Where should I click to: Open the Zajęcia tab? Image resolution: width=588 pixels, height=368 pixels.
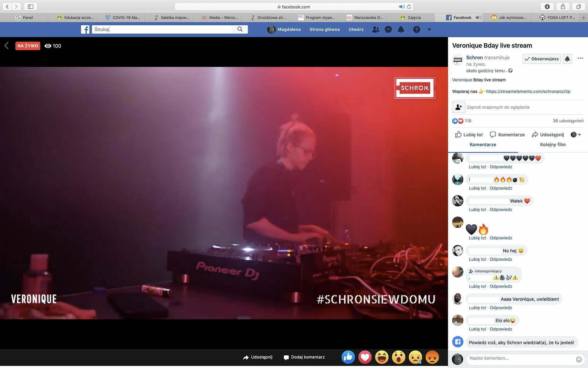[411, 18]
